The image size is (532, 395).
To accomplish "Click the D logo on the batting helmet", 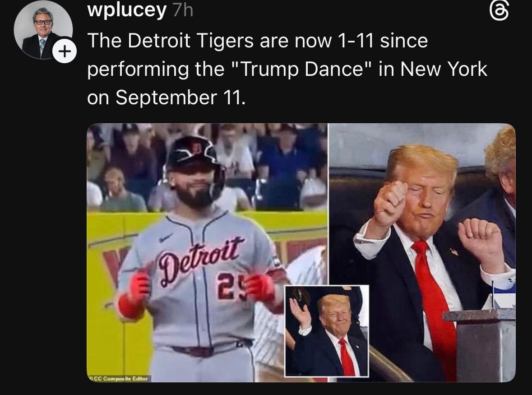I will (196, 148).
